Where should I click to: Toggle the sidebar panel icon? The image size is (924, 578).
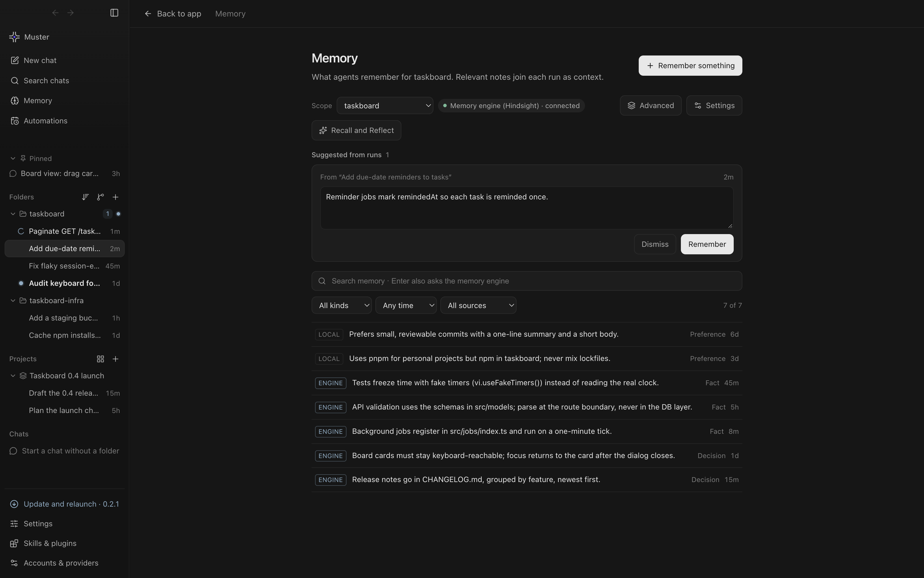click(x=114, y=13)
